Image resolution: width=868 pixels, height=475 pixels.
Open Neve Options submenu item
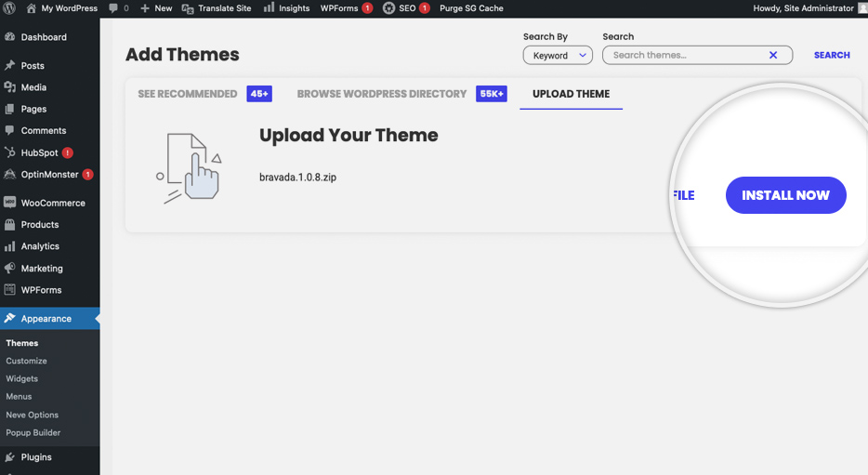click(33, 415)
